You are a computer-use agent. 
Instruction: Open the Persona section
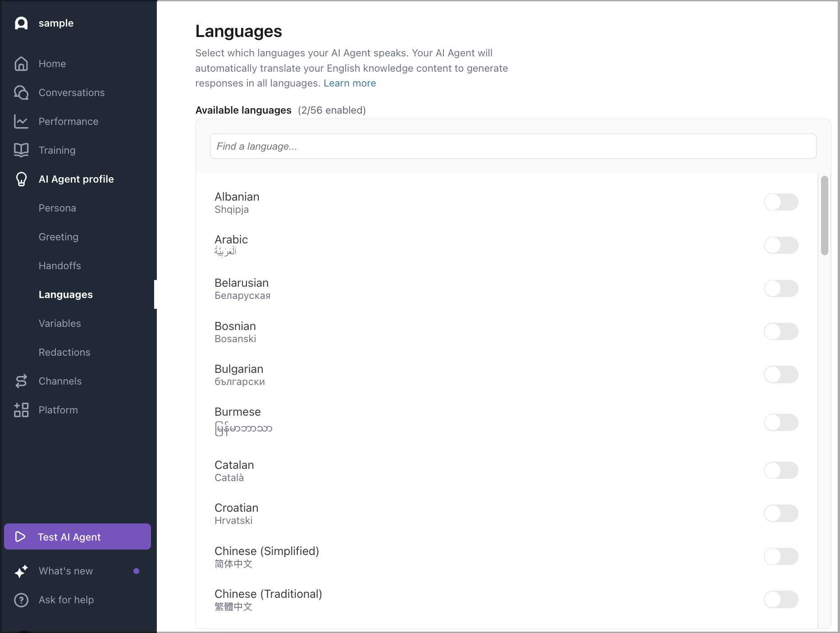click(x=57, y=208)
